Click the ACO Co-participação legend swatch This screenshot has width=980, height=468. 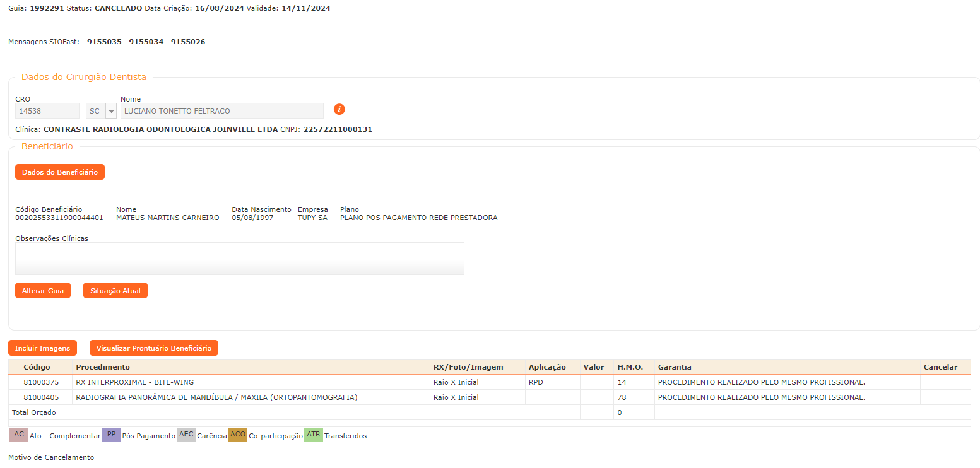238,435
